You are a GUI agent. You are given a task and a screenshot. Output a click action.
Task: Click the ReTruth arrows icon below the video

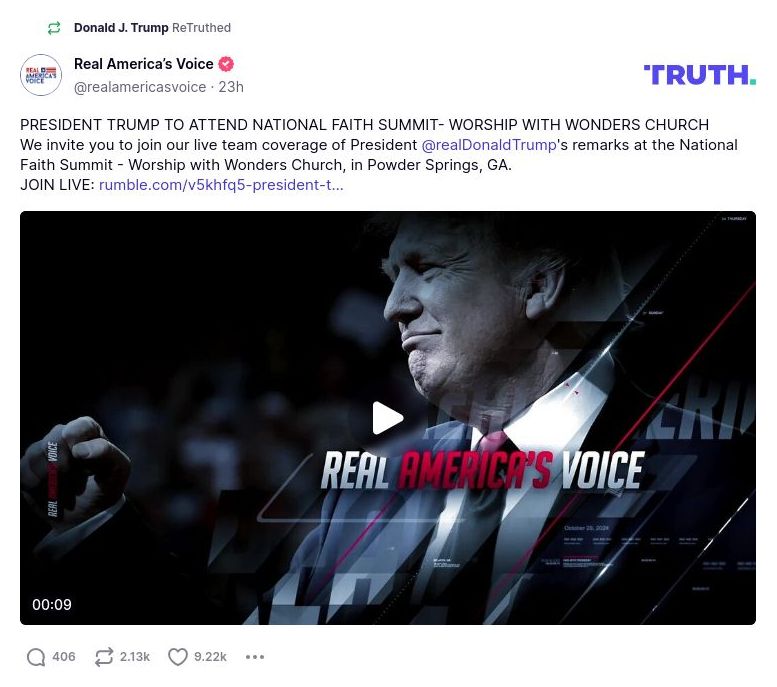pyautogui.click(x=104, y=657)
